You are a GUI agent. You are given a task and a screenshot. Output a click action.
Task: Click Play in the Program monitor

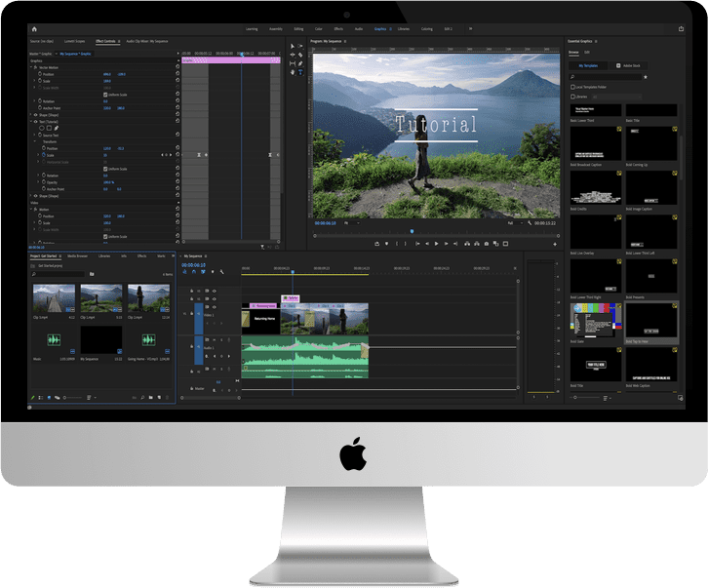coord(436,244)
